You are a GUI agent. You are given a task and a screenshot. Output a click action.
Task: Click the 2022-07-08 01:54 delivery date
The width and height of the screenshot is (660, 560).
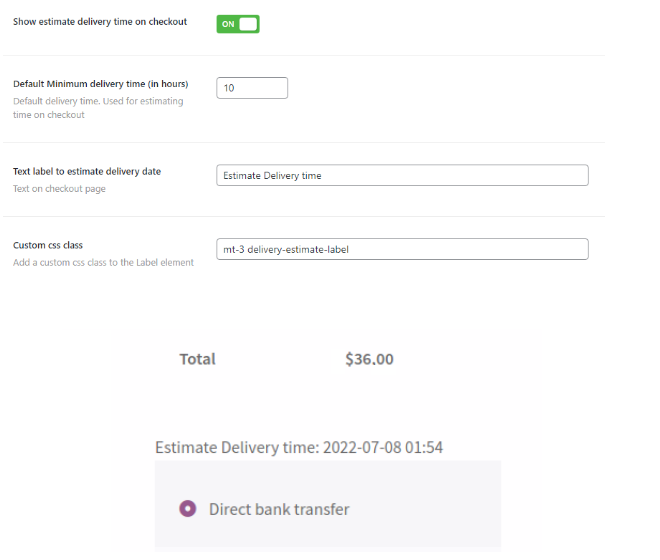click(x=382, y=447)
